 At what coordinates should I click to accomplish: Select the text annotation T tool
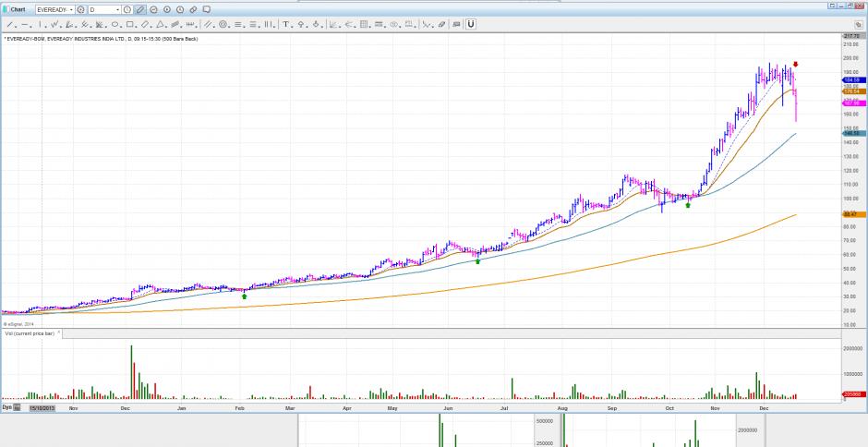pos(285,24)
